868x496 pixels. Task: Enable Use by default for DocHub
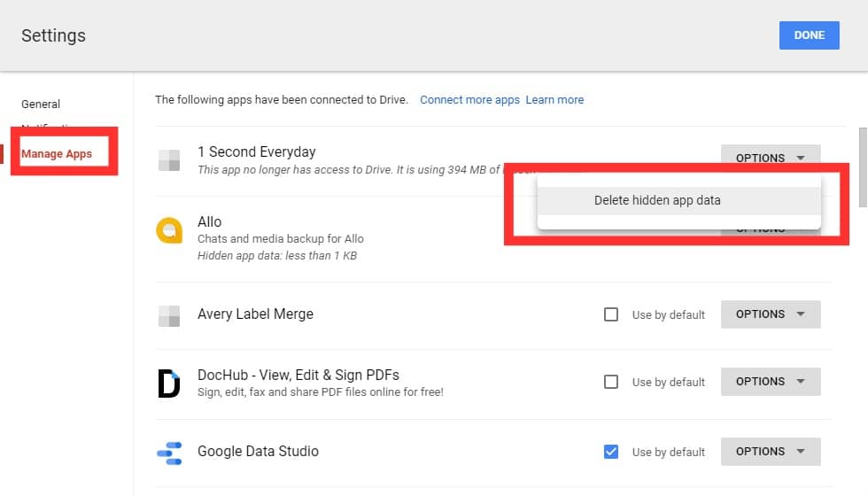coord(610,382)
